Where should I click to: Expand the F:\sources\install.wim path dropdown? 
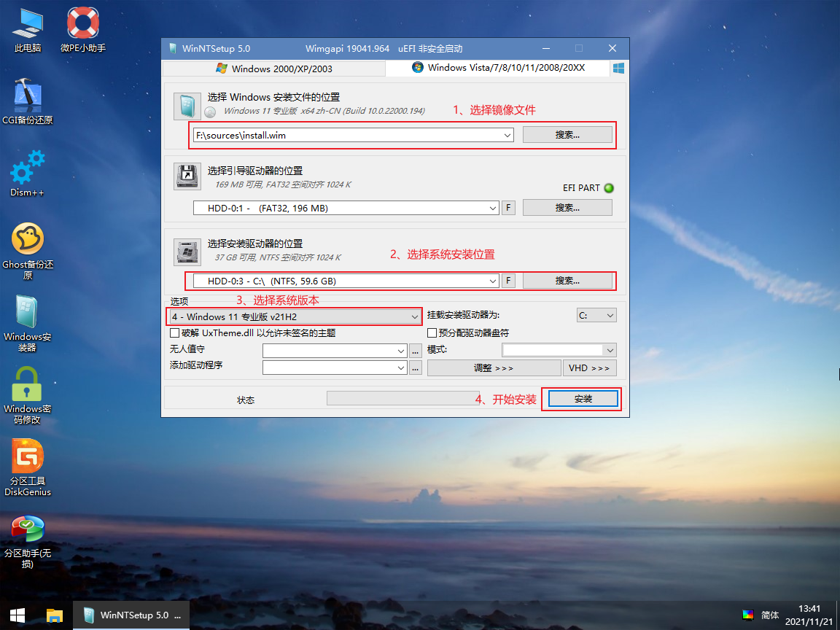[507, 135]
